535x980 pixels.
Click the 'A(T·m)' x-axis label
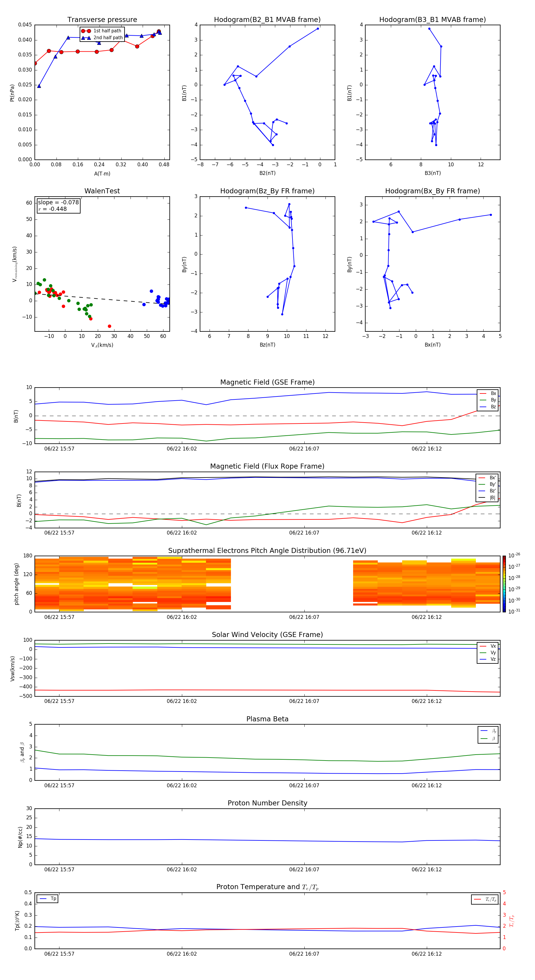(102, 173)
